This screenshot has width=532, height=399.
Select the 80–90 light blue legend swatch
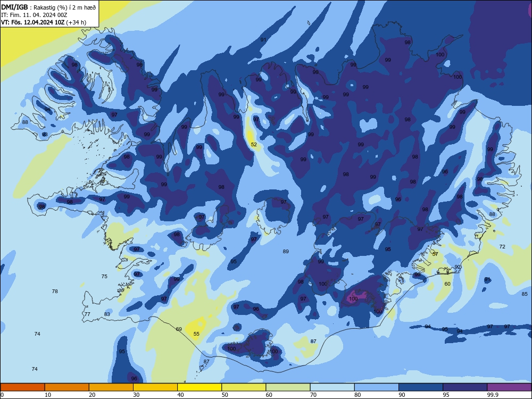click(376, 387)
